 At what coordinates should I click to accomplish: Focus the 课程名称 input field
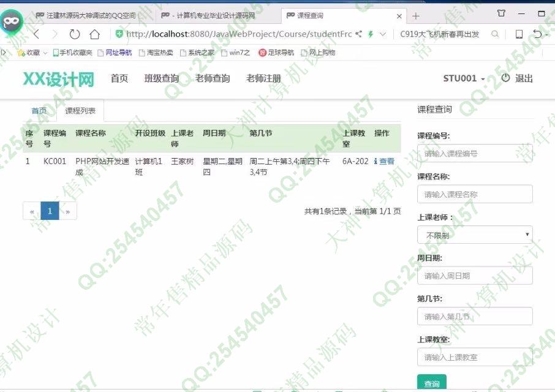tap(475, 194)
